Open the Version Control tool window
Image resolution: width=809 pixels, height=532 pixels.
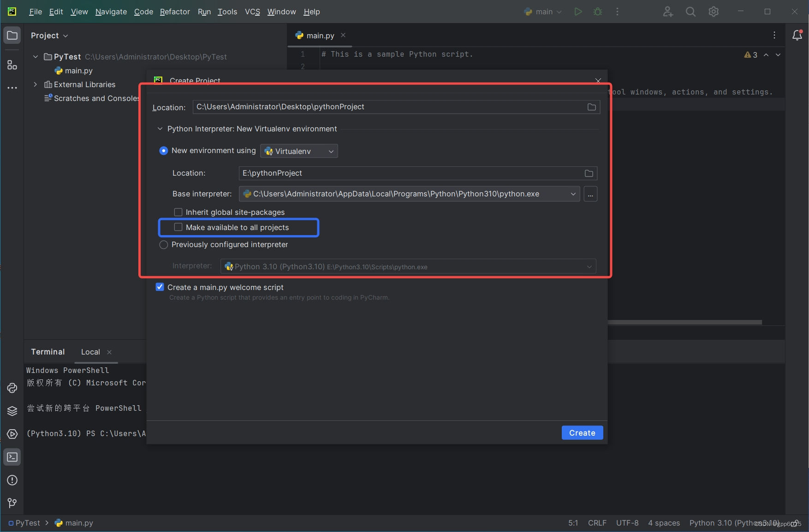point(12,503)
